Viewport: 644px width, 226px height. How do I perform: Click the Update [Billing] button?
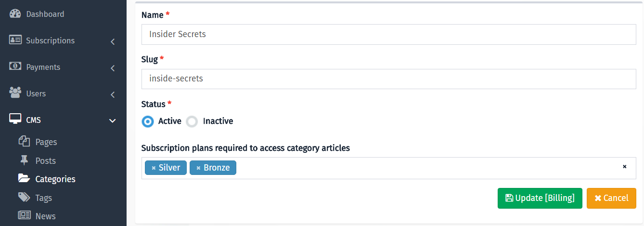pyautogui.click(x=540, y=198)
